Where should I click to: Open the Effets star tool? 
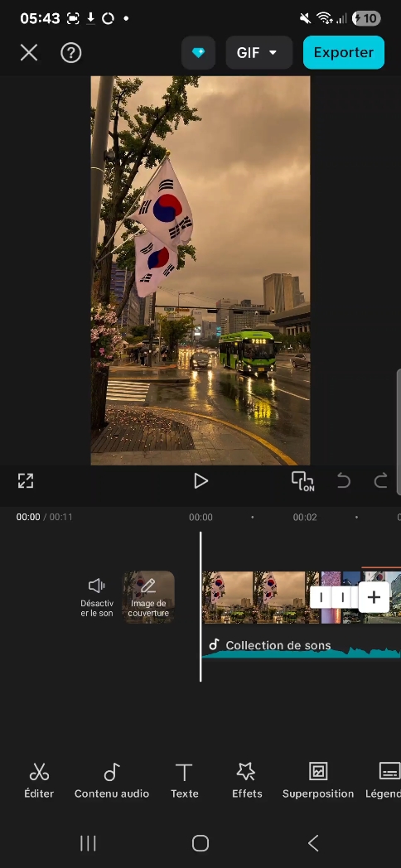tap(246, 780)
